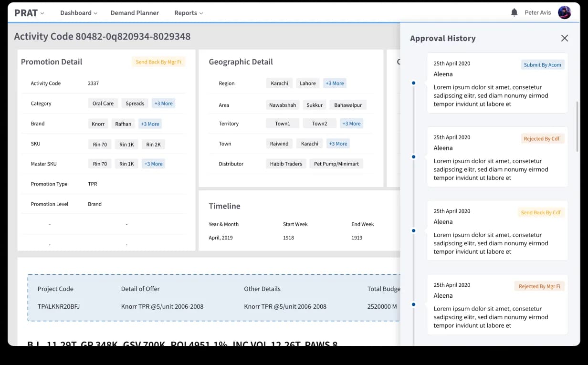
Task: Expand the Dashboard menu
Action: pos(79,13)
